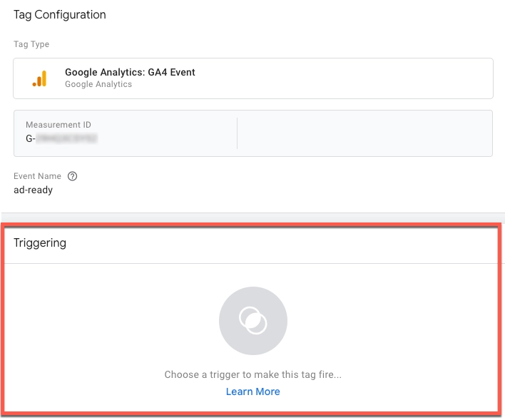Click the Tag Type label
Image resolution: width=505 pixels, height=420 pixels.
coord(31,44)
